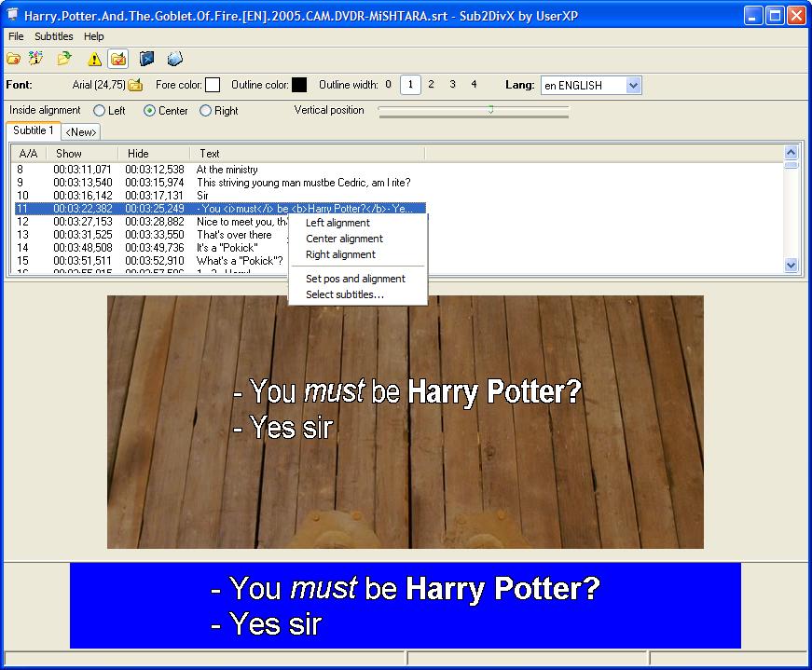This screenshot has width=812, height=670.
Task: Toggle the highlighted folder-check toolbar icon
Action: [x=118, y=59]
